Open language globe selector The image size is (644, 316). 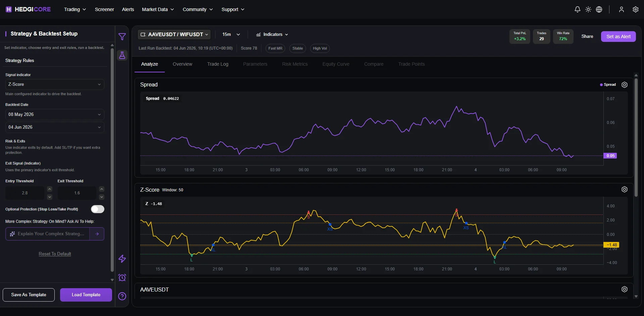pos(599,9)
